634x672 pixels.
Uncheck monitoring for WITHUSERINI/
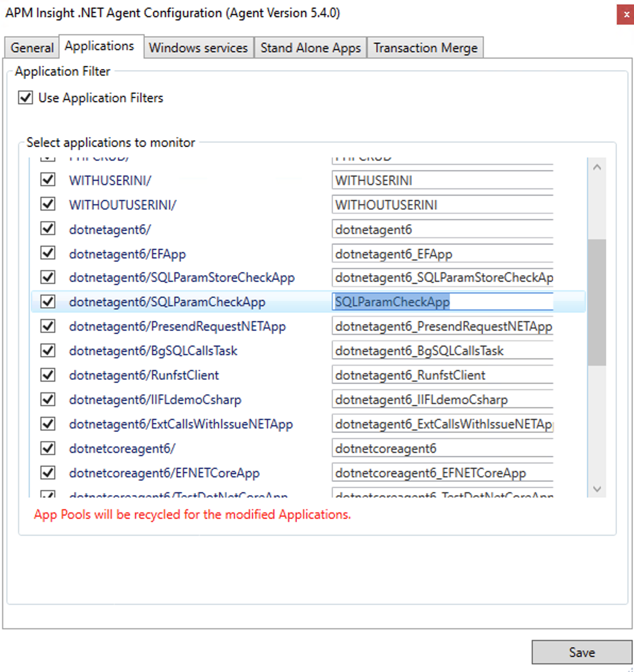pyautogui.click(x=47, y=179)
